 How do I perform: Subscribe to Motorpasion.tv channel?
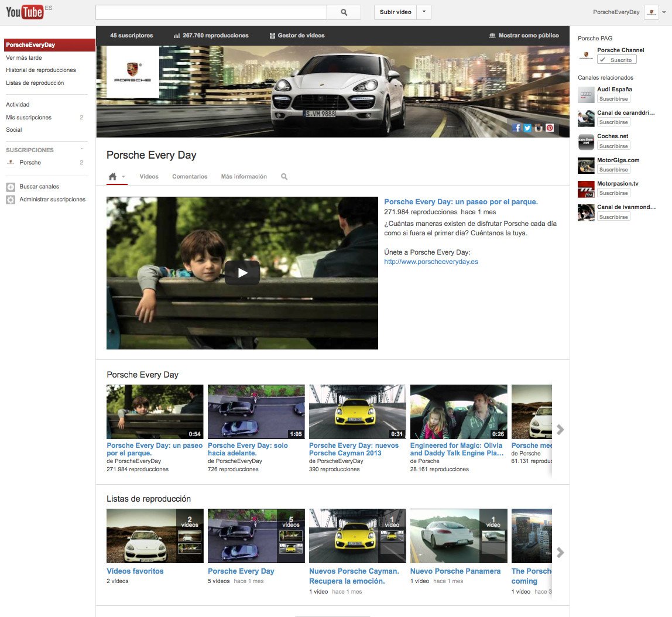point(613,193)
